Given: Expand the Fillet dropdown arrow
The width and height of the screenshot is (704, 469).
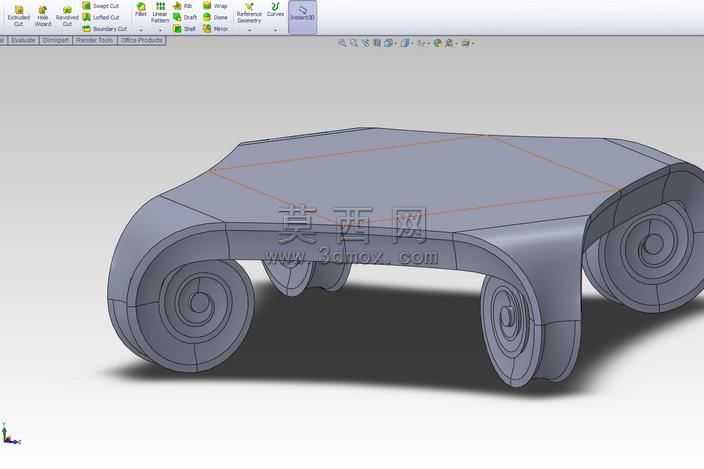Looking at the screenshot, I should click(x=141, y=30).
